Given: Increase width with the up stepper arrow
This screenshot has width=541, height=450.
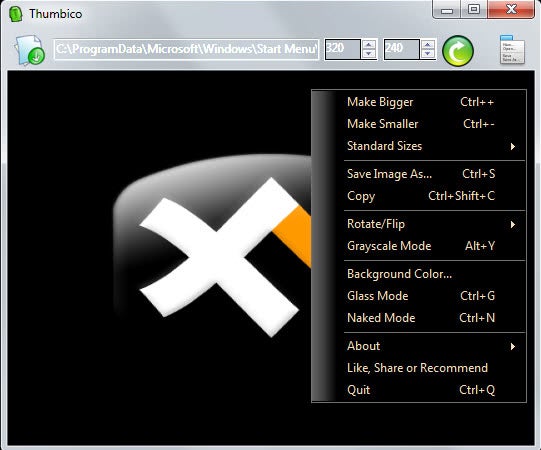Looking at the screenshot, I should [x=369, y=45].
